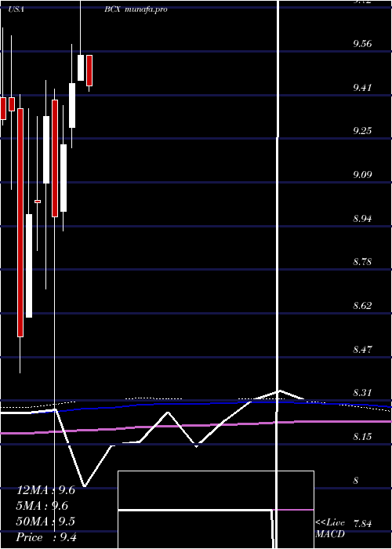Click the white candlestick just below 9.56
The image size is (392, 549).
81,67
